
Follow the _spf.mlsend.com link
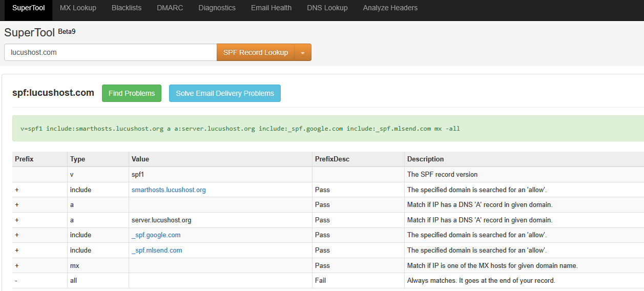tap(157, 250)
